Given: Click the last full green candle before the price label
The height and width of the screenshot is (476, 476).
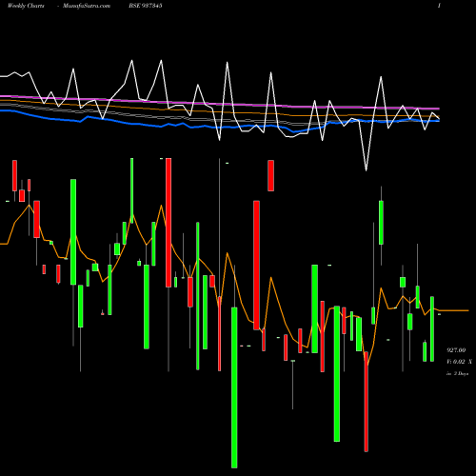Looking at the screenshot, I should [x=432, y=328].
